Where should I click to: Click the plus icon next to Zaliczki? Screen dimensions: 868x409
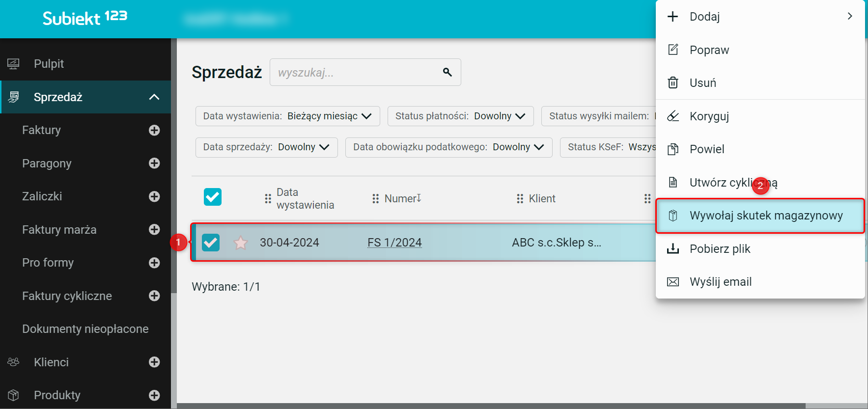[154, 196]
